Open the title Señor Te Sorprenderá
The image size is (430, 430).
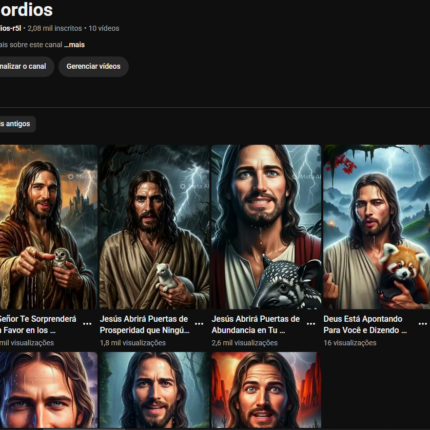[38, 325]
